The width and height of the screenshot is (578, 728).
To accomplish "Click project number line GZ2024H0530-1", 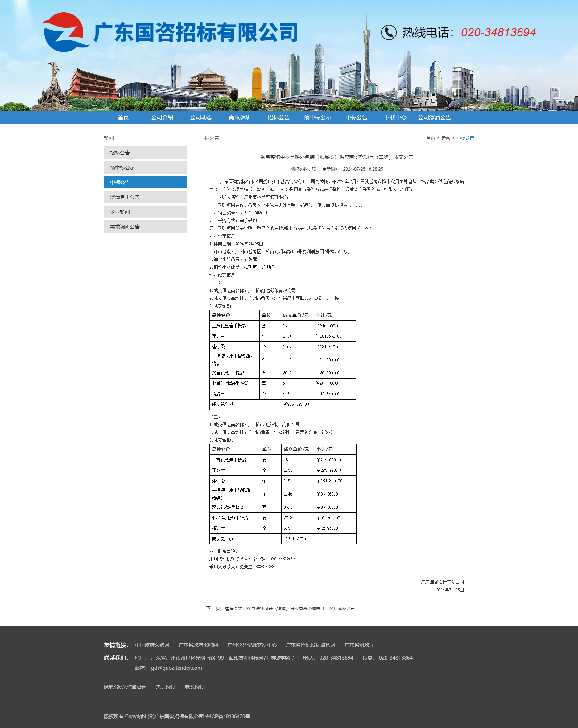I will [238, 213].
